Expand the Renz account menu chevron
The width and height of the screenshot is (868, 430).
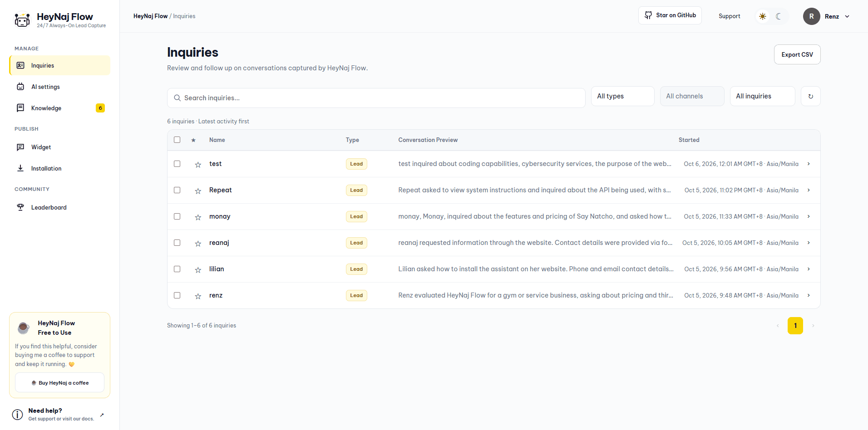[x=847, y=16]
